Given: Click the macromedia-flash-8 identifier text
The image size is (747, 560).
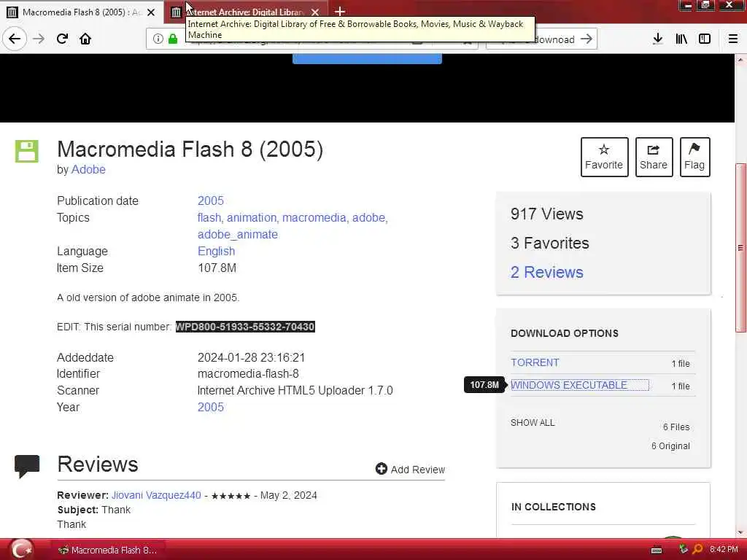Looking at the screenshot, I should [248, 374].
